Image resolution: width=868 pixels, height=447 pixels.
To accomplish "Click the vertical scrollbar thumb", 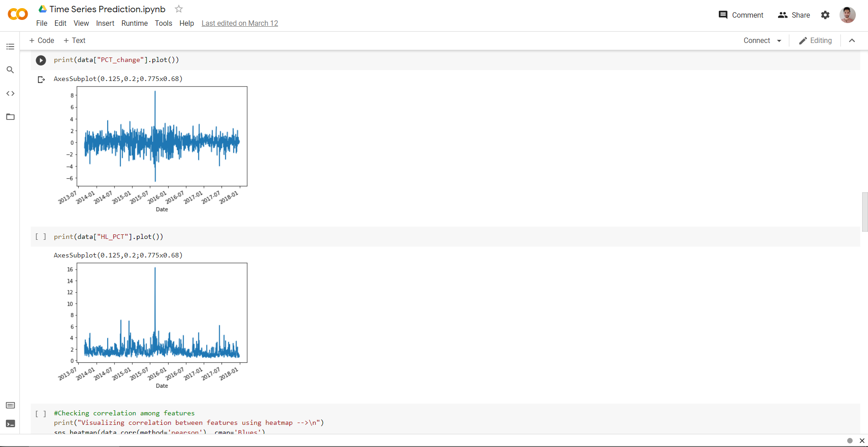I will point(865,212).
